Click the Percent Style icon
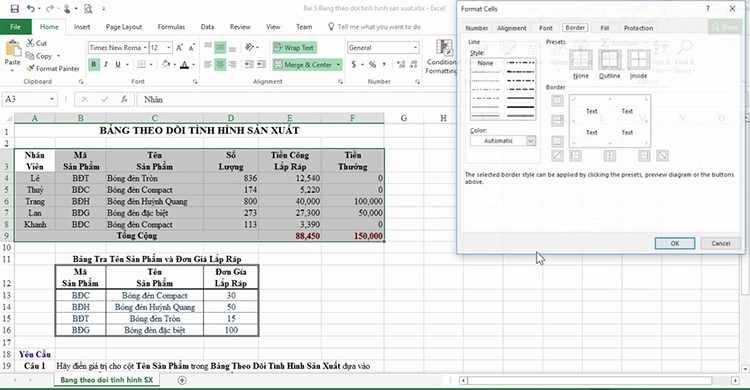This screenshot has width=750, height=390. click(x=372, y=64)
